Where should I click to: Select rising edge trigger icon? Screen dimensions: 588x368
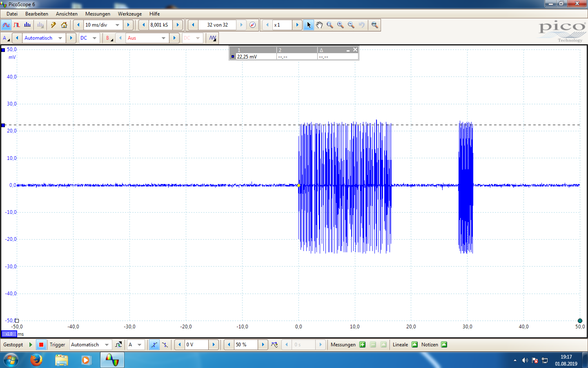[154, 345]
